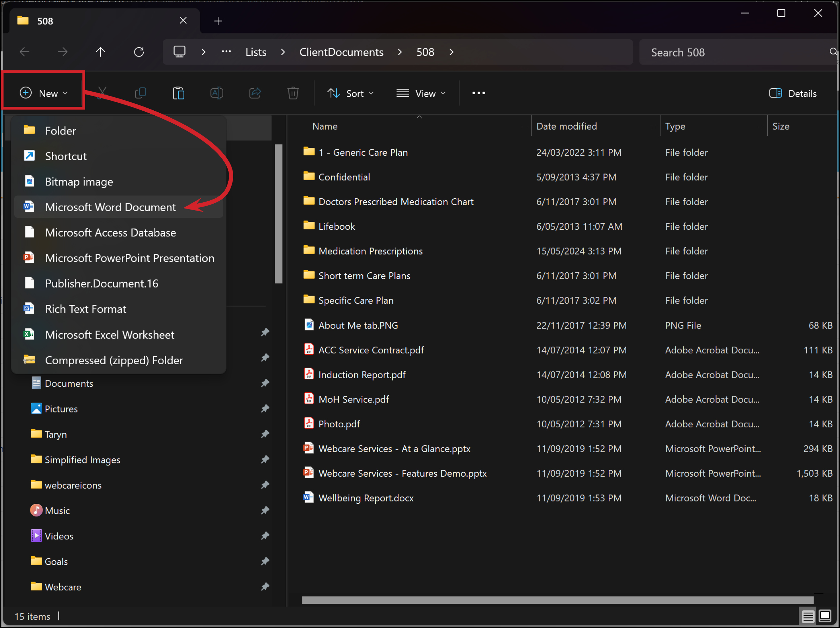840x628 pixels.
Task: Unpin the Music quick access item
Action: tap(265, 510)
